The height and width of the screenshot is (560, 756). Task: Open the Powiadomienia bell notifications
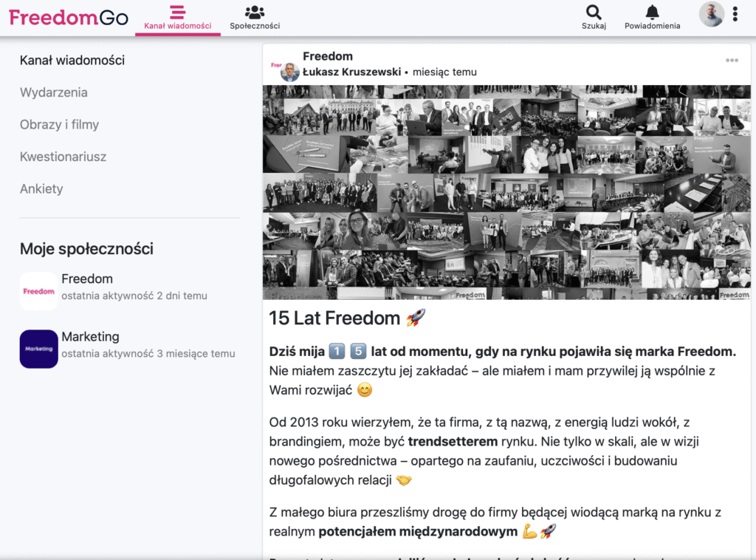(652, 17)
